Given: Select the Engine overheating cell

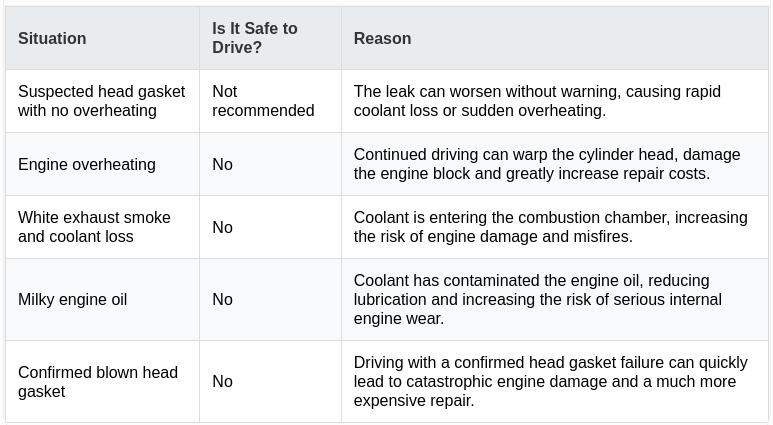Looking at the screenshot, I should point(87,164).
